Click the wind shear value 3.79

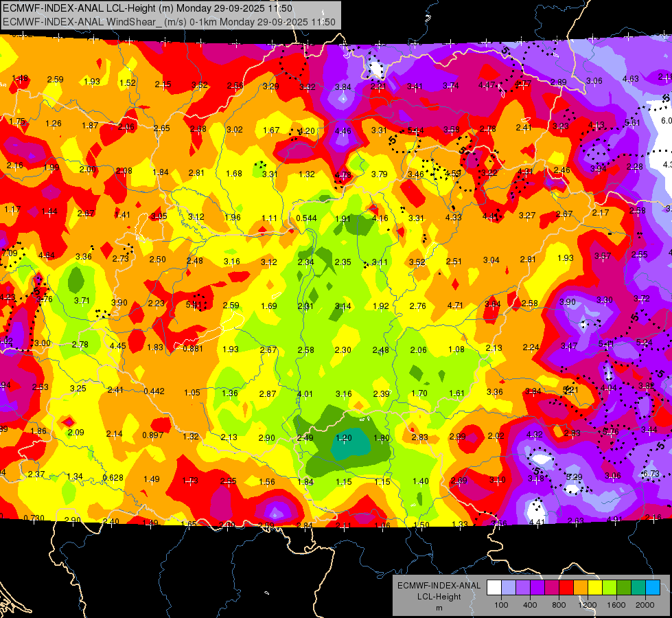(380, 174)
